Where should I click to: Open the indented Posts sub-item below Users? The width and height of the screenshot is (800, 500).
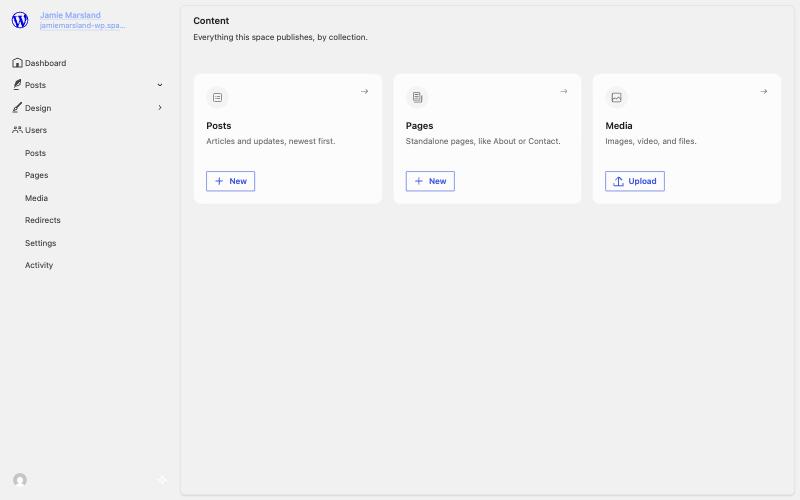[x=35, y=153]
